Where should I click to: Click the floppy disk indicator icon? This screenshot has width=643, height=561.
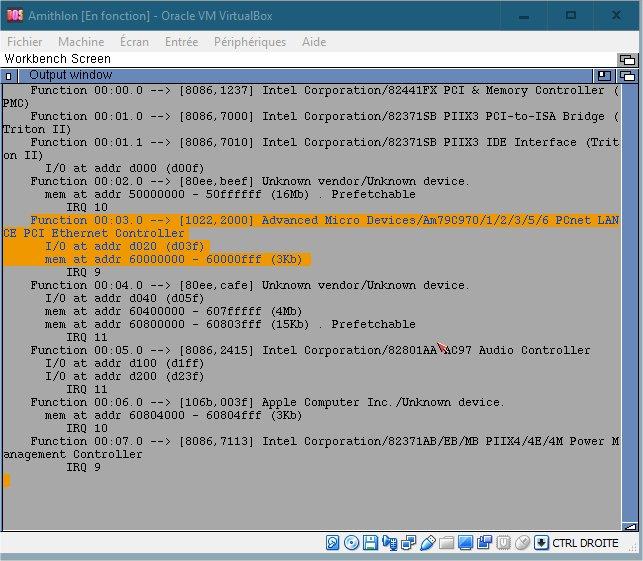[370, 543]
